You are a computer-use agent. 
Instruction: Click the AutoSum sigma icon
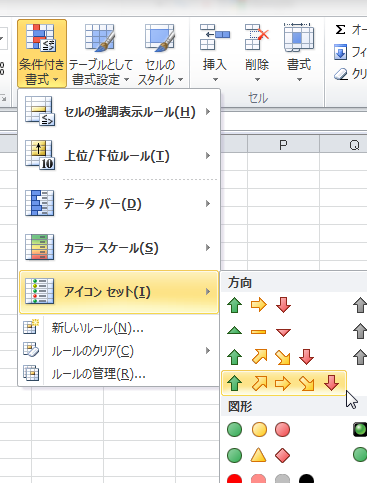(x=340, y=30)
